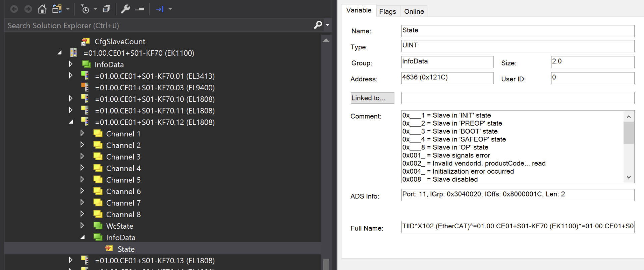Click the green WcState icon
The image size is (644, 270).
click(x=98, y=226)
